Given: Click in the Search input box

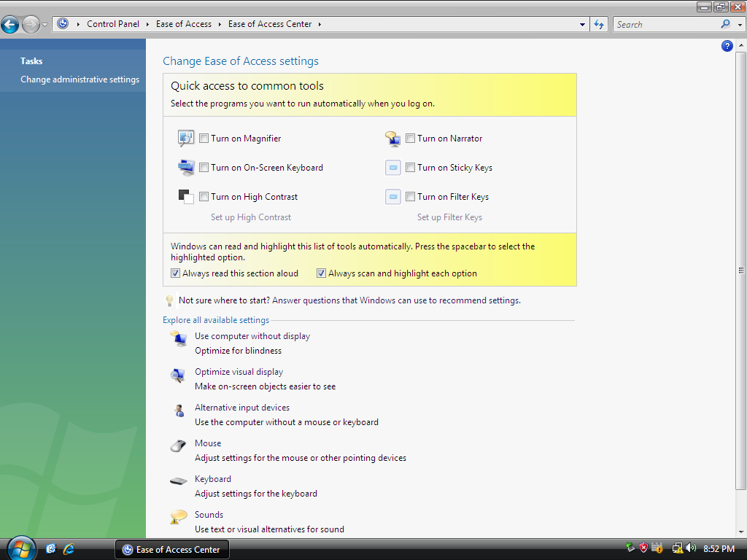Looking at the screenshot, I should point(665,24).
